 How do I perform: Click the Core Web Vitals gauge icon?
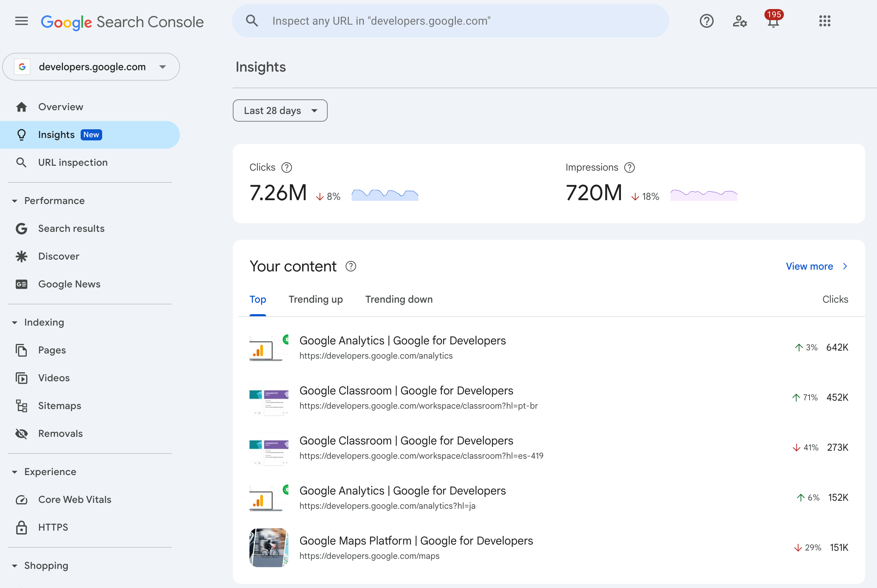coord(22,499)
